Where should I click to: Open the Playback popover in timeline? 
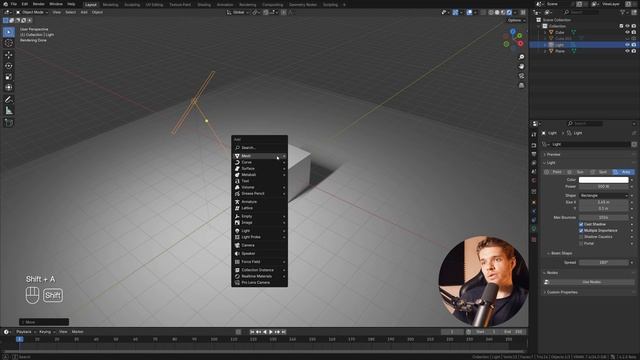point(25,332)
